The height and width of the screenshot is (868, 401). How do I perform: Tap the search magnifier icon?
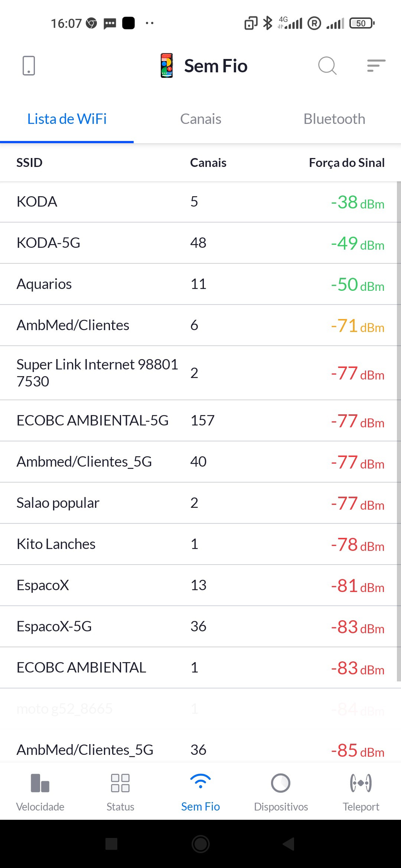[327, 66]
